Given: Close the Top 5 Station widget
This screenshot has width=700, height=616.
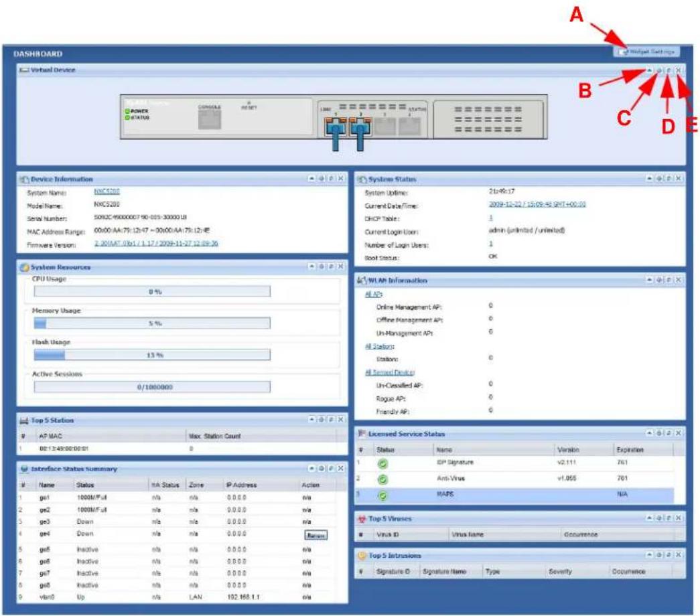Looking at the screenshot, I should 341,420.
